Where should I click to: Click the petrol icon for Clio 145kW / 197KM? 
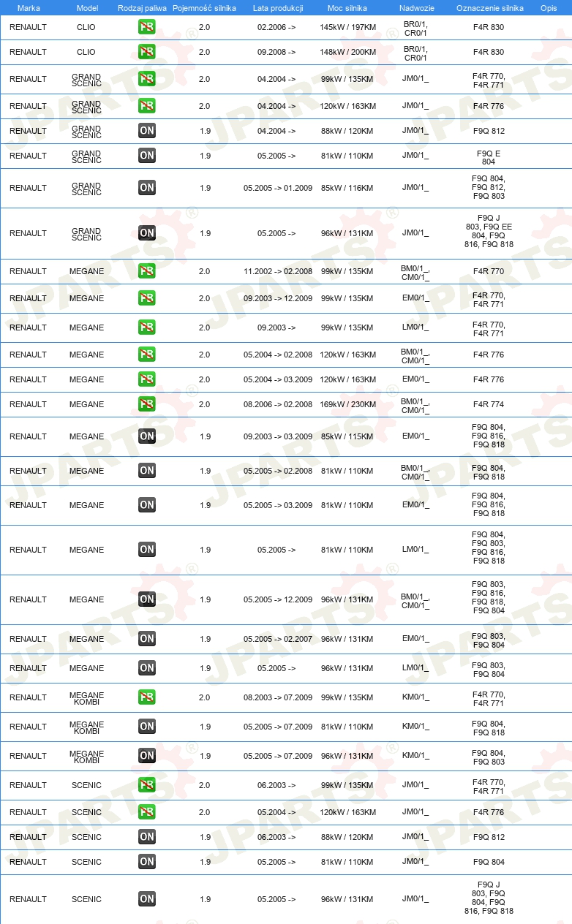pos(146,27)
